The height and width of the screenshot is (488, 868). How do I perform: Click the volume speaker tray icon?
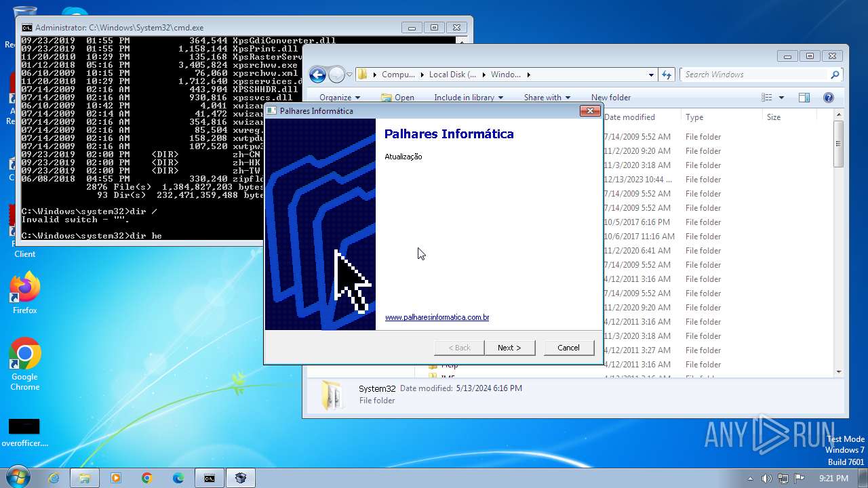click(x=767, y=479)
